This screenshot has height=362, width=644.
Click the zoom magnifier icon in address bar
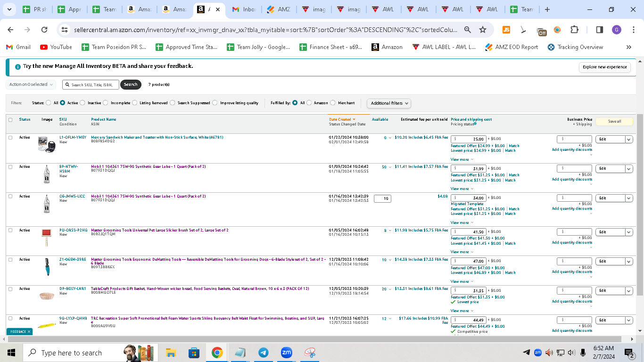coord(468,30)
